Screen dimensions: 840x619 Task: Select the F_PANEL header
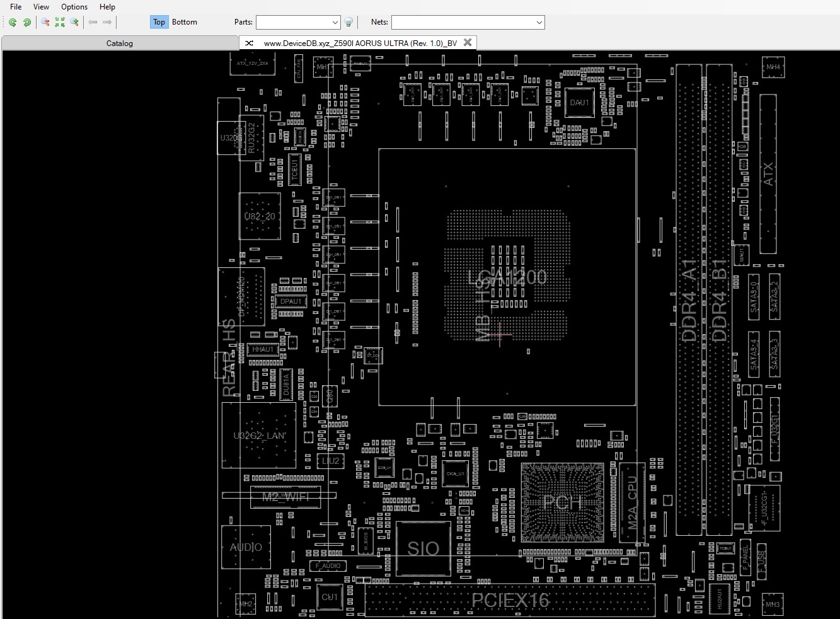click(x=745, y=557)
